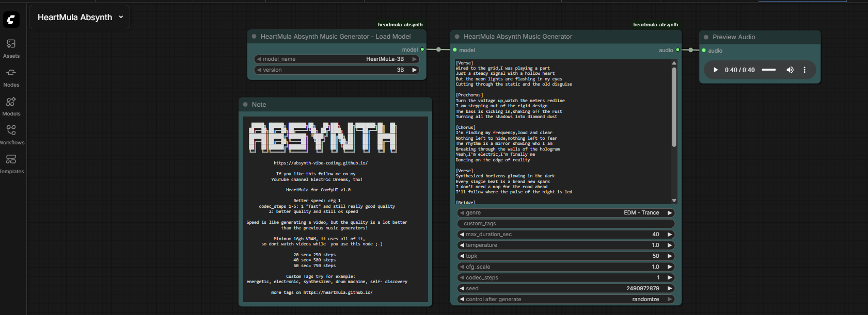Click the heartmula.github.io tags URL in note
The width and height of the screenshot is (868, 315).
[x=338, y=292]
